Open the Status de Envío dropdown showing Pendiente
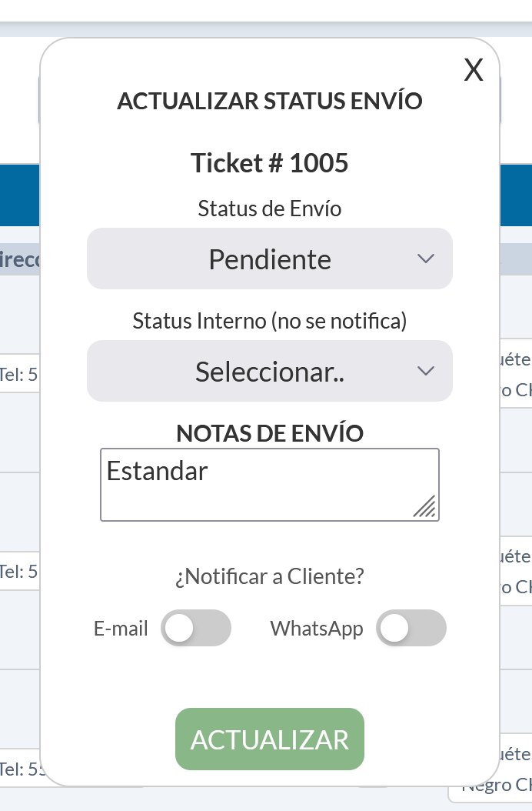Viewport: 532px width, 811px height. coord(269,259)
